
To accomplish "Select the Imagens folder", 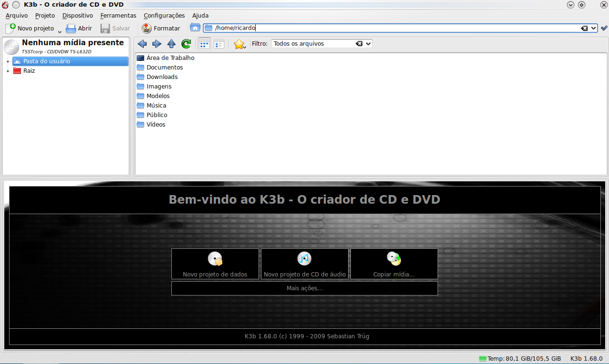I will pyautogui.click(x=154, y=87).
